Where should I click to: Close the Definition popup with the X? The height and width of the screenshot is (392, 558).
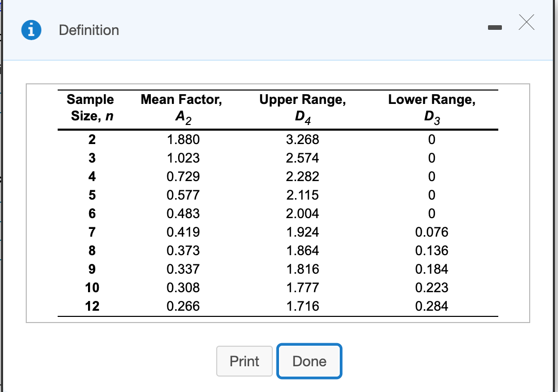[527, 23]
